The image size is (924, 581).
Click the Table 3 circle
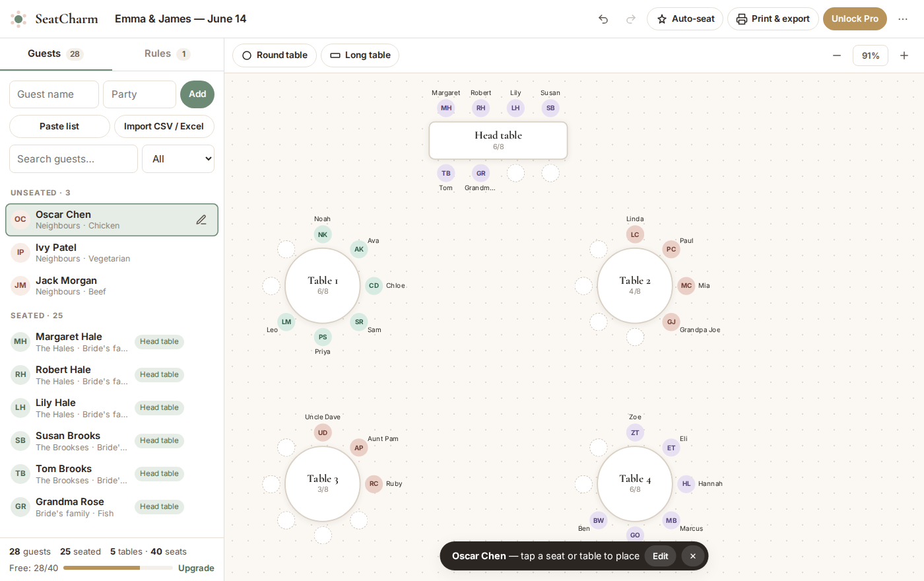323,484
